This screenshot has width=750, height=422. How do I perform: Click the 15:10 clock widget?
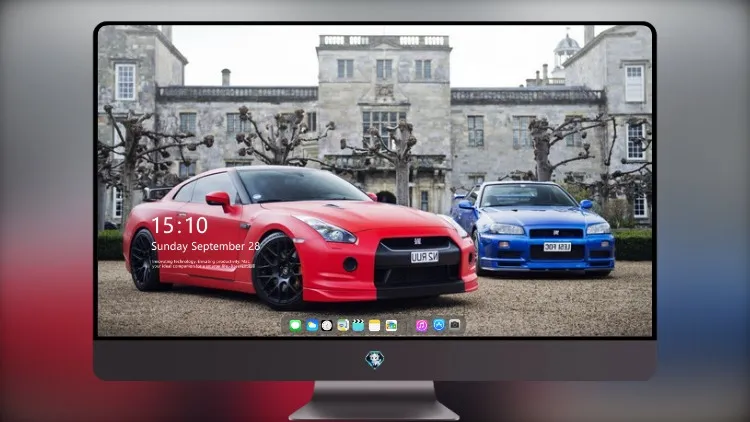coord(179,225)
